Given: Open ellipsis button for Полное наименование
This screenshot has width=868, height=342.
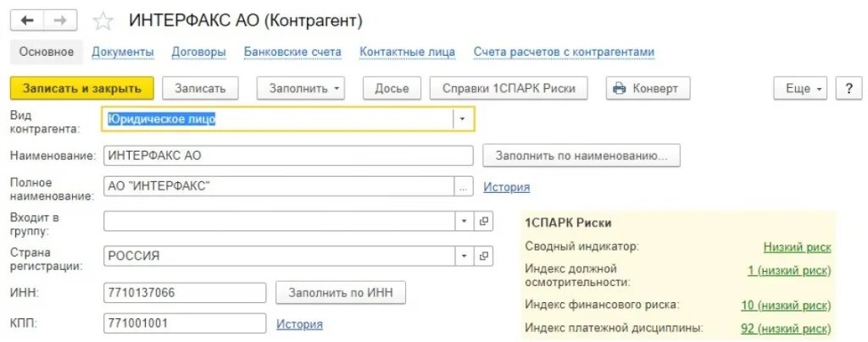Looking at the screenshot, I should click(x=464, y=187).
